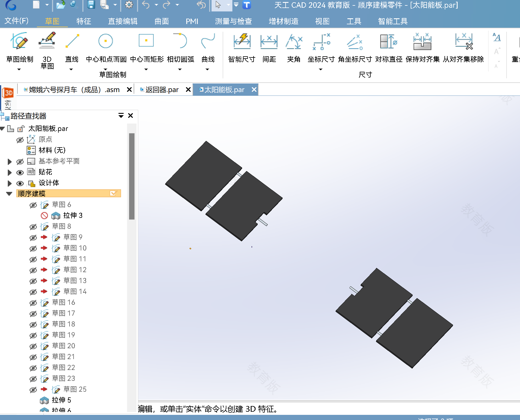
Task: Toggle visibility of 基本参考平面
Action: click(20, 161)
